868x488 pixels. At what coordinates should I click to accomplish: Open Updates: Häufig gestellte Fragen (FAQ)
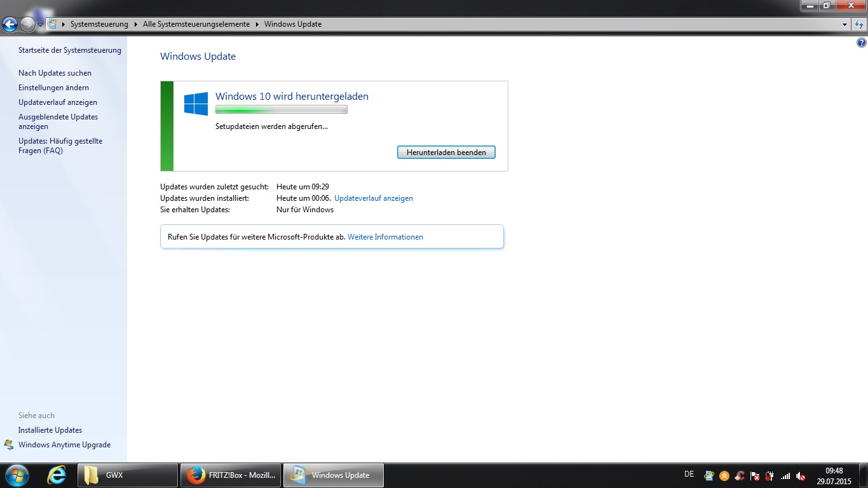pos(60,146)
